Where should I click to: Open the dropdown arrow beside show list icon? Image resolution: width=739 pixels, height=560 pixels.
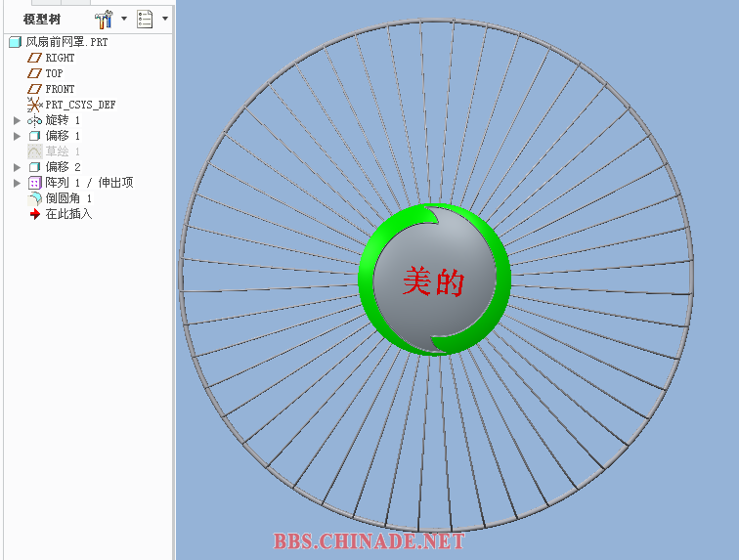pyautogui.click(x=165, y=19)
